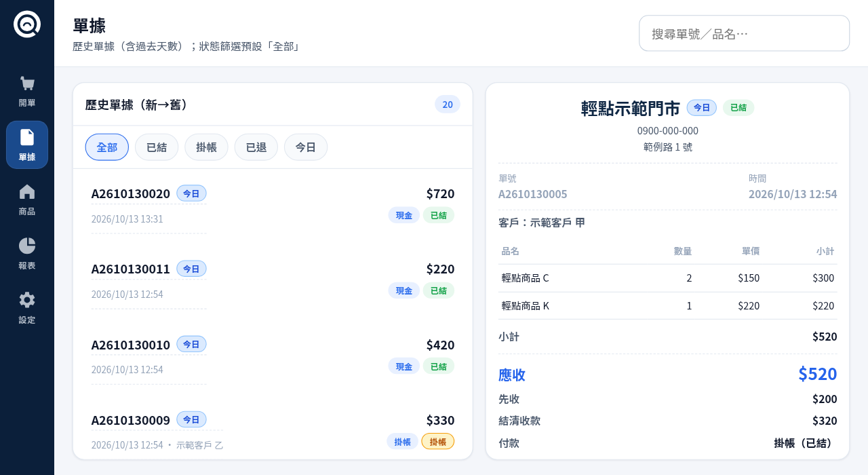Click the 輕點商品 K row
The width and height of the screenshot is (868, 475).
point(668,306)
